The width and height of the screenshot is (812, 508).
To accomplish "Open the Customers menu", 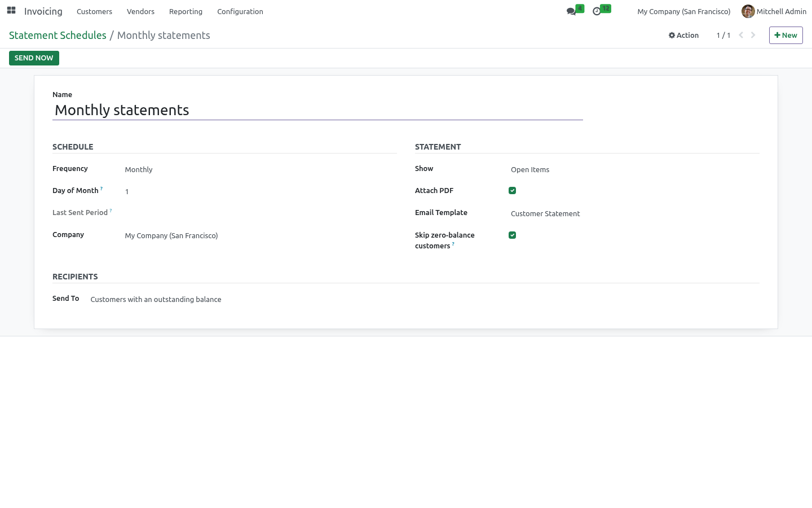I will click(x=94, y=11).
